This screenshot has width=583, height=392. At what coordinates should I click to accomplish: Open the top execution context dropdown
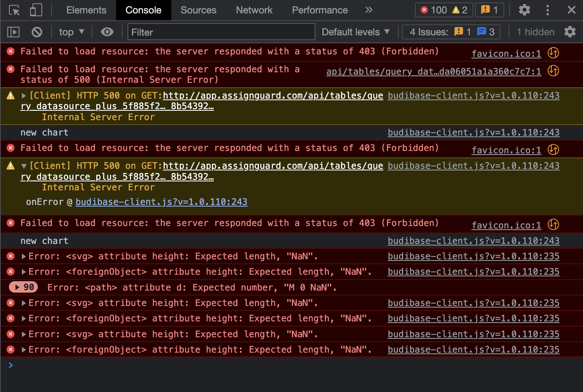(x=71, y=32)
